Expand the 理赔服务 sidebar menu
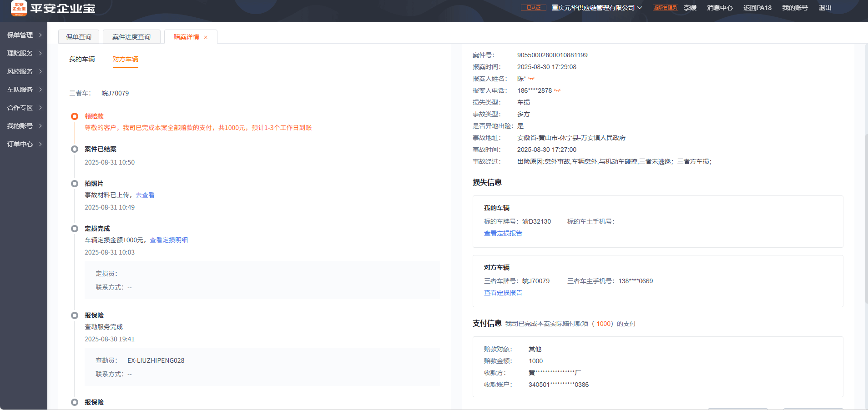Screen dimensions: 868x410 coord(24,53)
